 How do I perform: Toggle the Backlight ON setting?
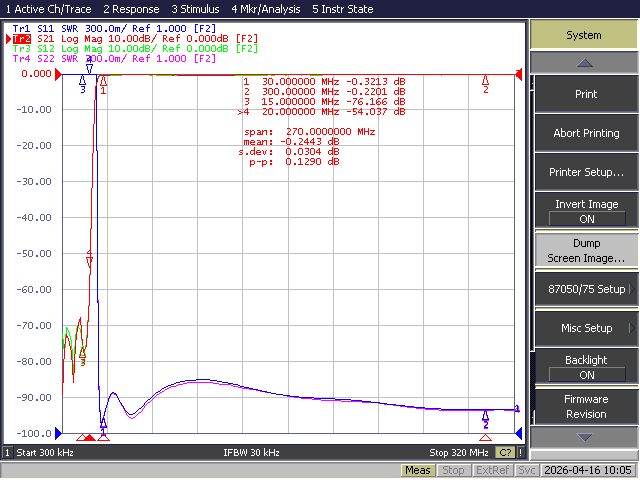pos(586,367)
